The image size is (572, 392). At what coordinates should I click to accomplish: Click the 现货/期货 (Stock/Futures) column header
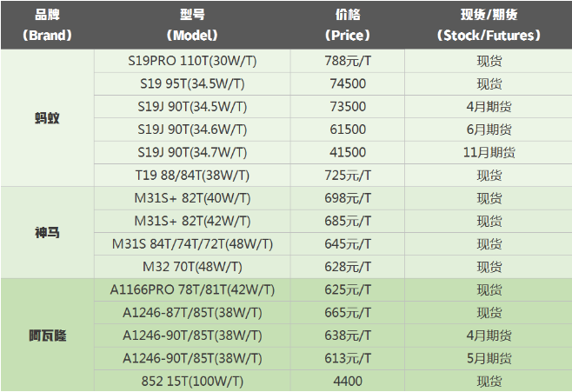[x=489, y=25]
